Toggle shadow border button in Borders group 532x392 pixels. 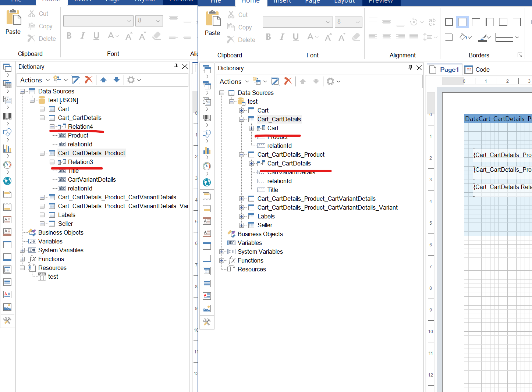[449, 37]
